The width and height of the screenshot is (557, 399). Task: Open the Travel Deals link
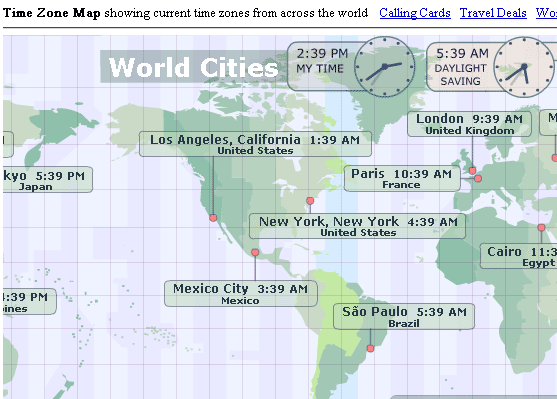493,13
